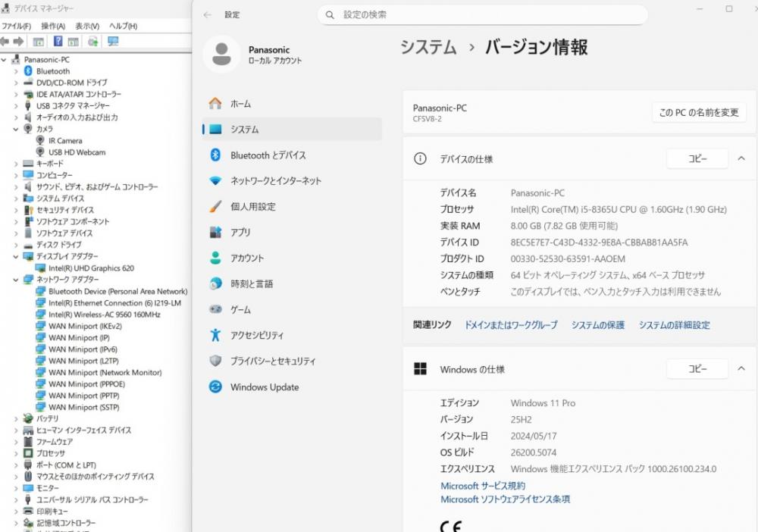Collapse the デバイスの仕様 section chevron
Image resolution: width=758 pixels, height=532 pixels.
(x=741, y=158)
